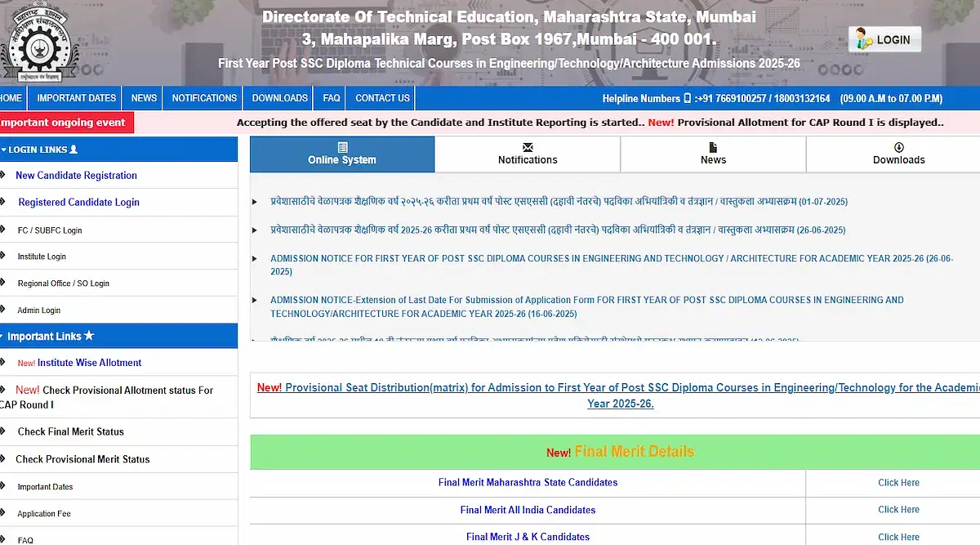Switch to the News tab

coord(713,154)
